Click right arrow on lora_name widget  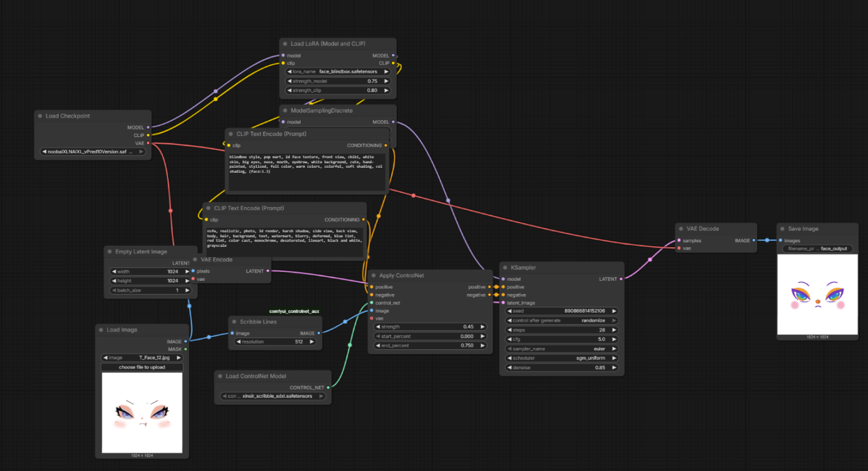coord(386,72)
